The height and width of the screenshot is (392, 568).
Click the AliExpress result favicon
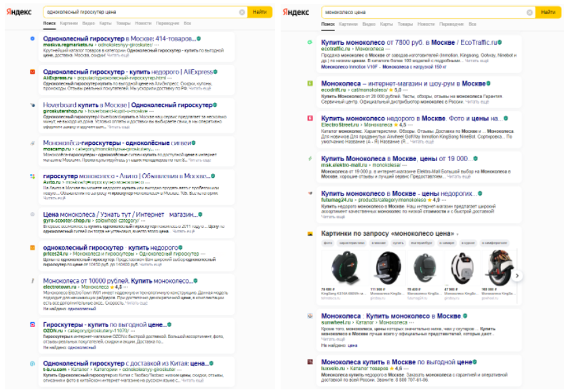tap(33, 72)
